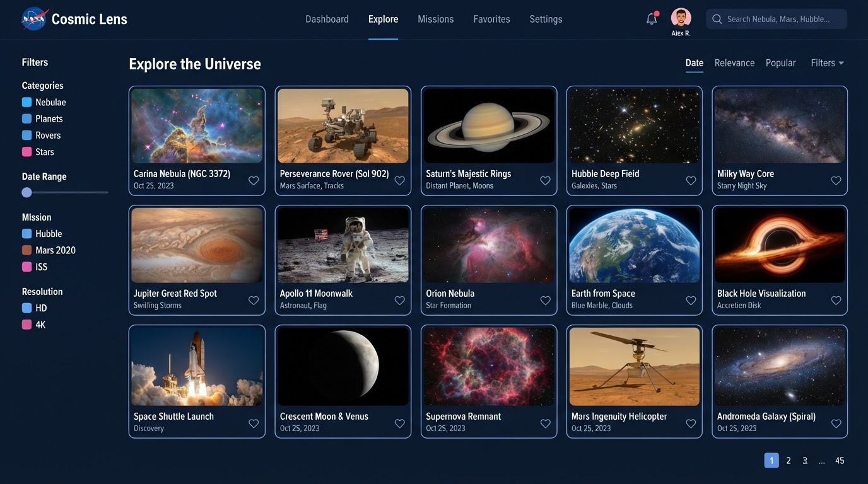Open the Perseverance Rover thumbnail

click(x=343, y=126)
